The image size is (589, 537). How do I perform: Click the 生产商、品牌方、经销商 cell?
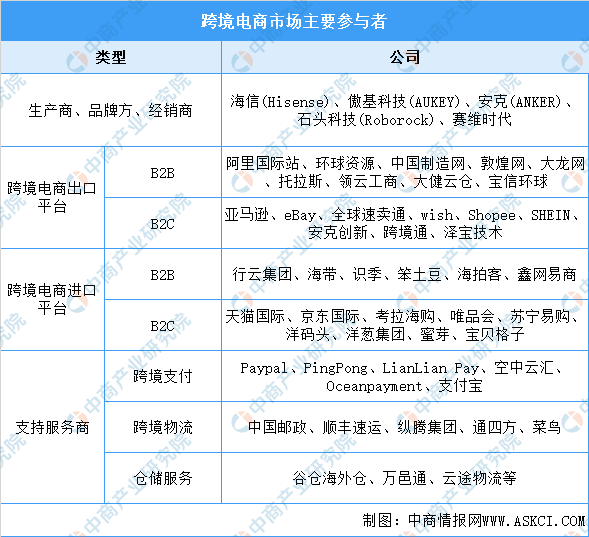click(x=111, y=110)
